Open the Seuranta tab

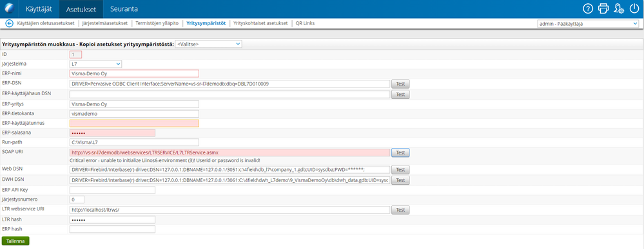point(124,8)
